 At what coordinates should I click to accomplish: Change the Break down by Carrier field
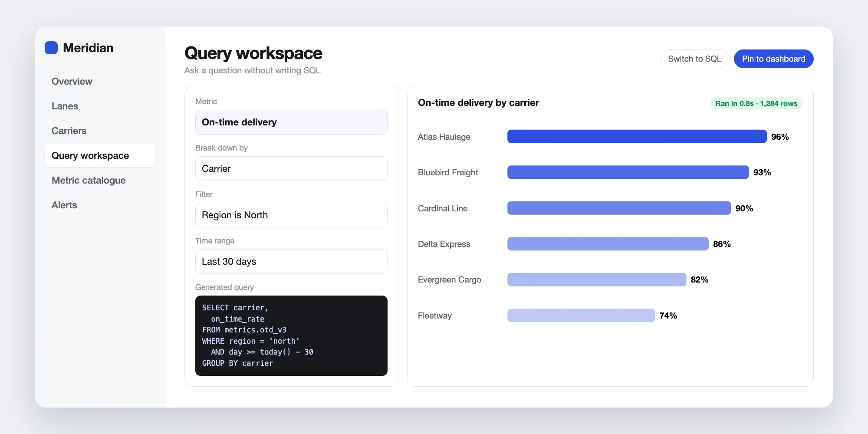[291, 168]
